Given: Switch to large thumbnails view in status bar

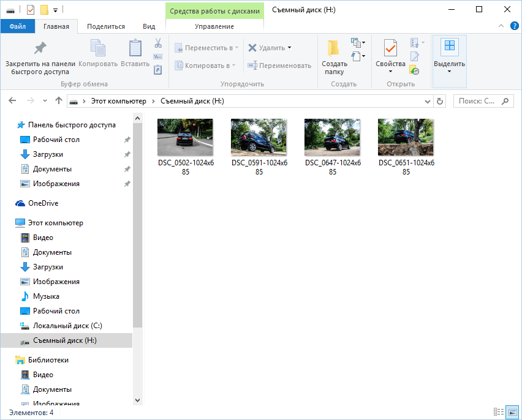Looking at the screenshot, I should (512, 413).
